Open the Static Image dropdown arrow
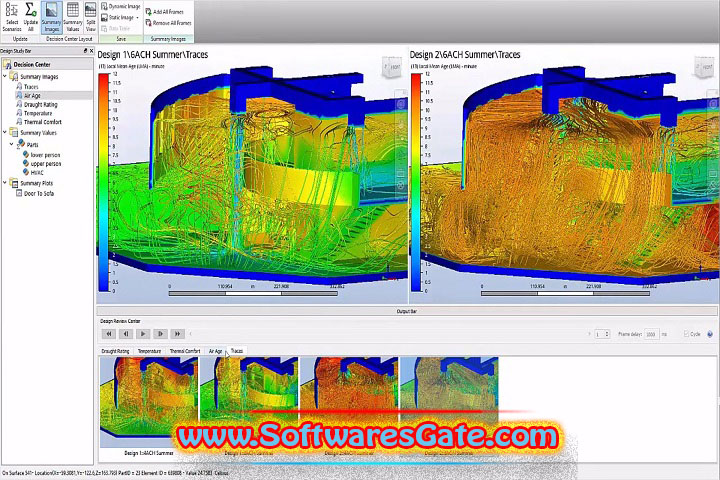This screenshot has width=720, height=480. [137, 18]
